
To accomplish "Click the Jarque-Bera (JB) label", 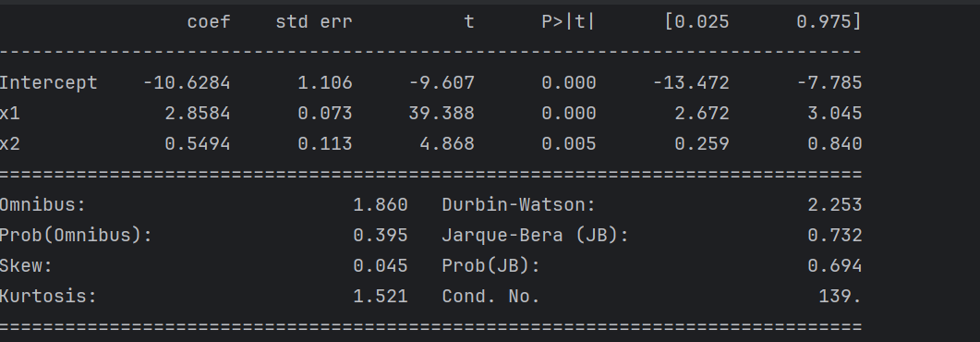I will 535,236.
